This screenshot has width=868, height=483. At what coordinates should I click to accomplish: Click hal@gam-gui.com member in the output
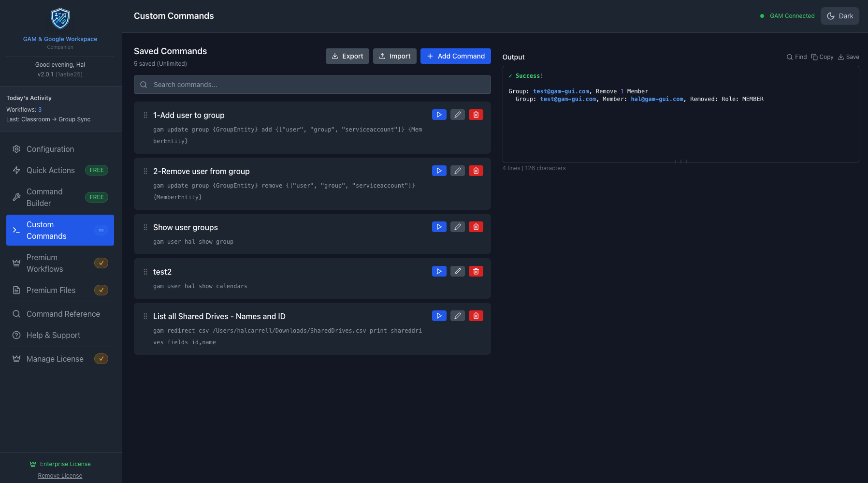coord(657,99)
